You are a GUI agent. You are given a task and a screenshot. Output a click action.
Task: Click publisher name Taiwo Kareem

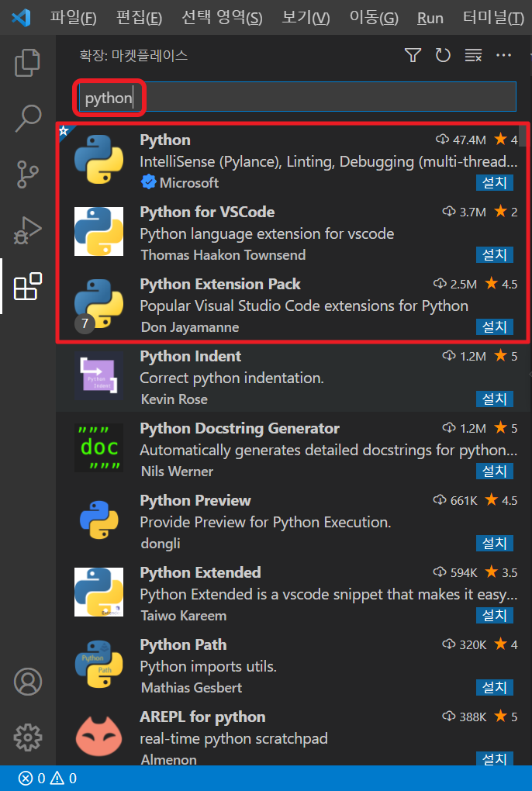coord(184,616)
